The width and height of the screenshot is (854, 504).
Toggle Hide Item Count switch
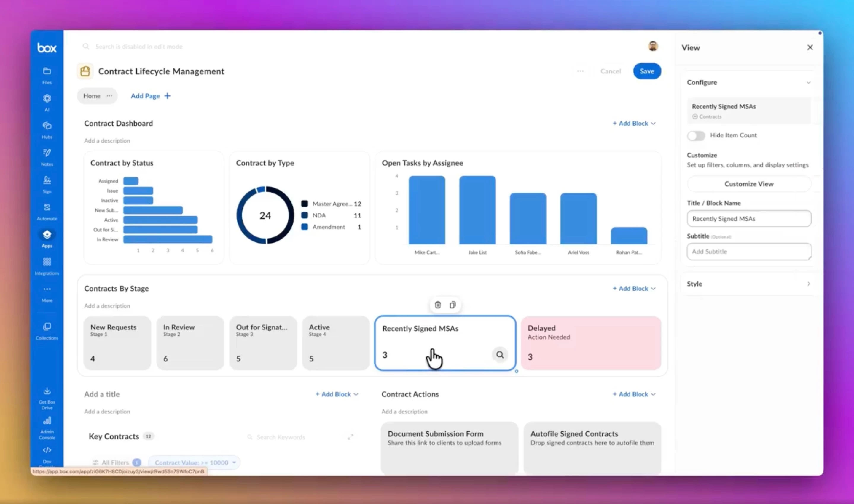696,135
